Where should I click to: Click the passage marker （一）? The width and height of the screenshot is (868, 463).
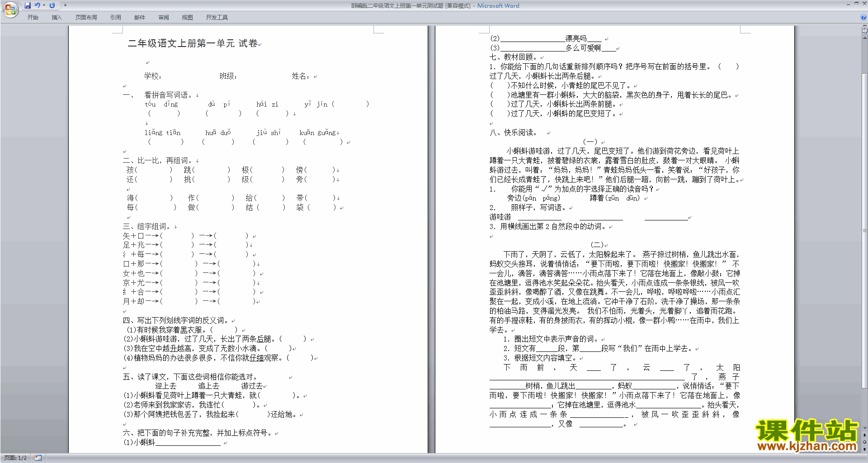point(590,142)
